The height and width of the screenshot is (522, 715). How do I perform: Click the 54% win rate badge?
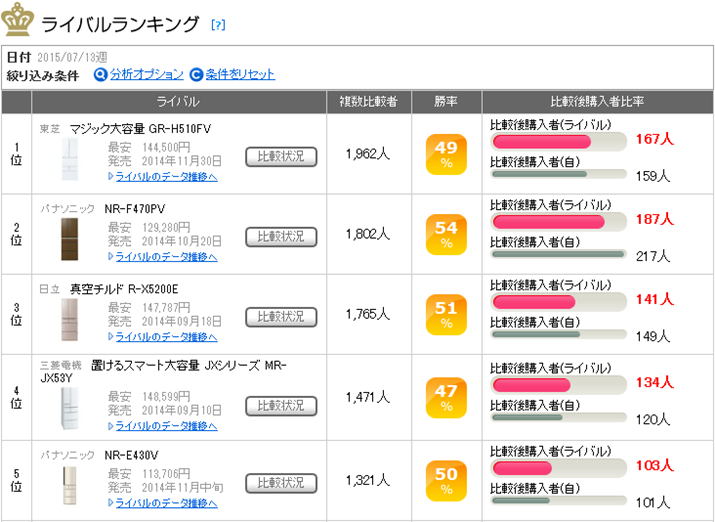click(446, 235)
